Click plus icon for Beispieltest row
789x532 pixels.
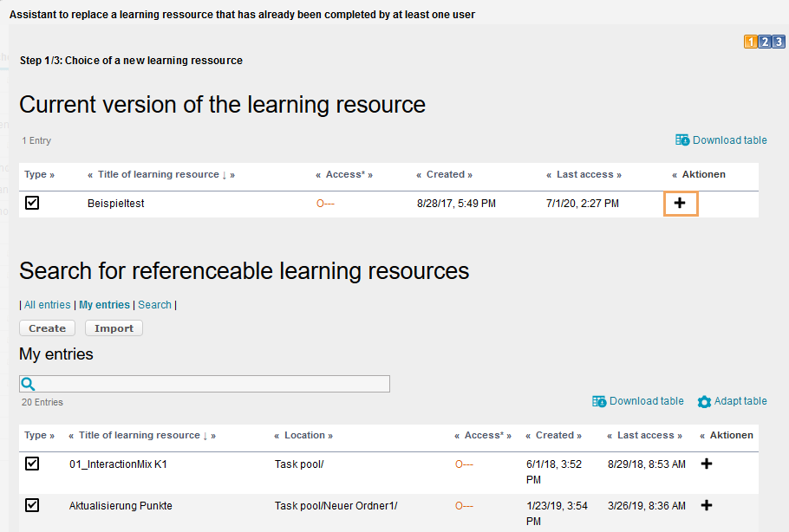tap(680, 204)
